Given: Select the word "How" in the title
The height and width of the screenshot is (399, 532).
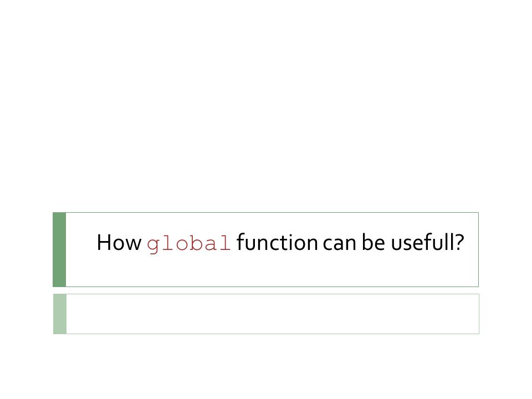Looking at the screenshot, I should [x=119, y=242].
